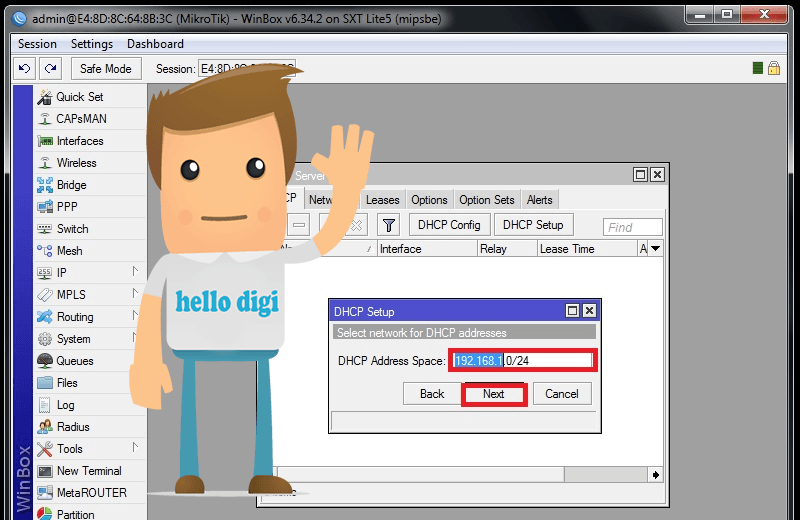Viewport: 800px width, 520px height.
Task: Click the undo arrow toolbar icon
Action: pyautogui.click(x=24, y=68)
